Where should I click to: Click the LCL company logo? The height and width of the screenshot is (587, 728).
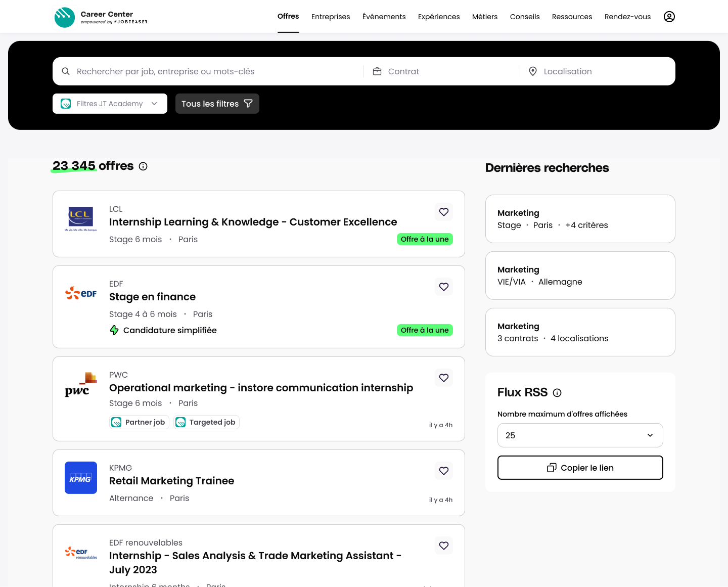click(x=81, y=219)
